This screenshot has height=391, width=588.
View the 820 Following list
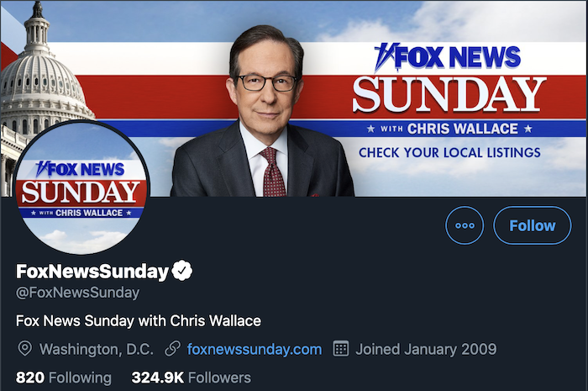[x=63, y=378]
